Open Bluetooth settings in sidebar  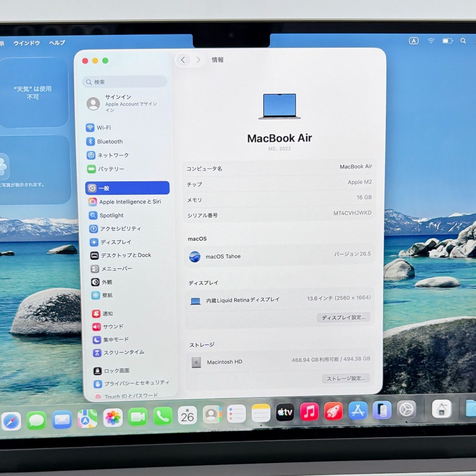[104, 141]
